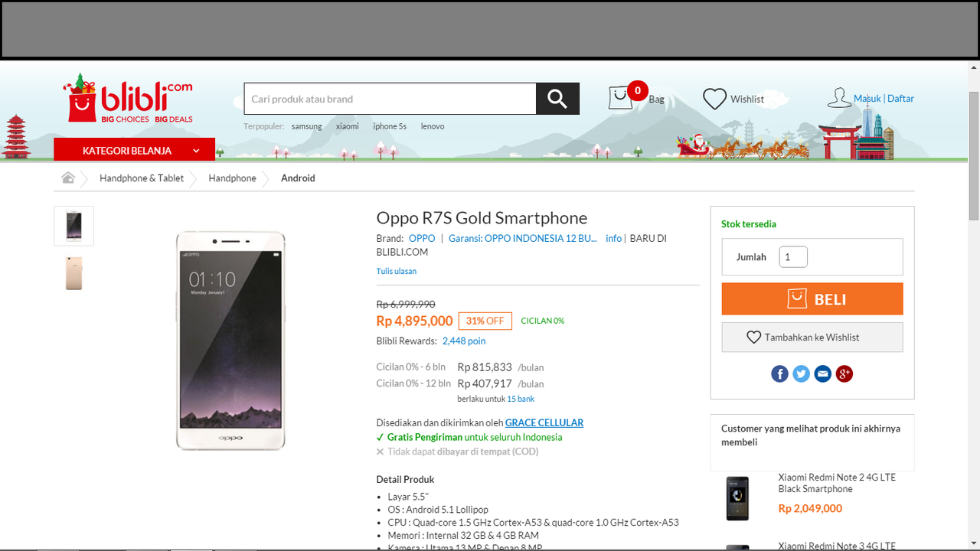Click the main Oppo R7S product image

coord(230,341)
